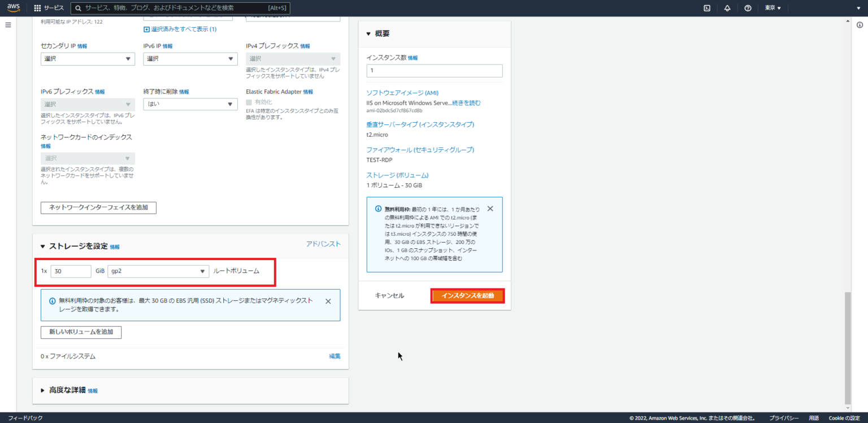868x423 pixels.
Task: Expand the left sidebar hamburger icon
Action: click(x=7, y=24)
